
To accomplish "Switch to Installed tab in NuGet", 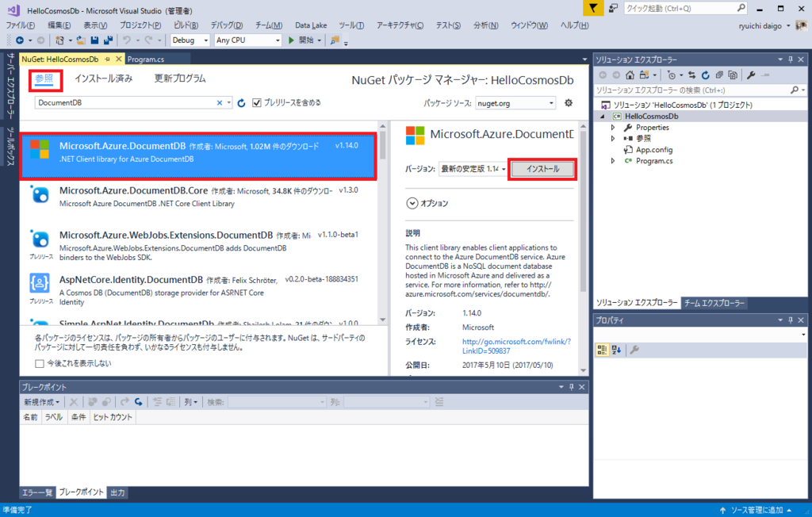I will tap(103, 79).
